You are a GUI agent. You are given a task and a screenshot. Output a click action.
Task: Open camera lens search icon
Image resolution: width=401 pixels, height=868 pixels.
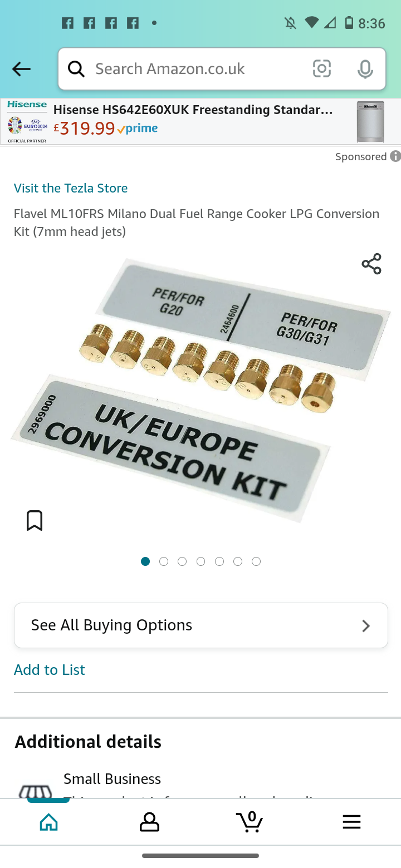click(x=322, y=69)
